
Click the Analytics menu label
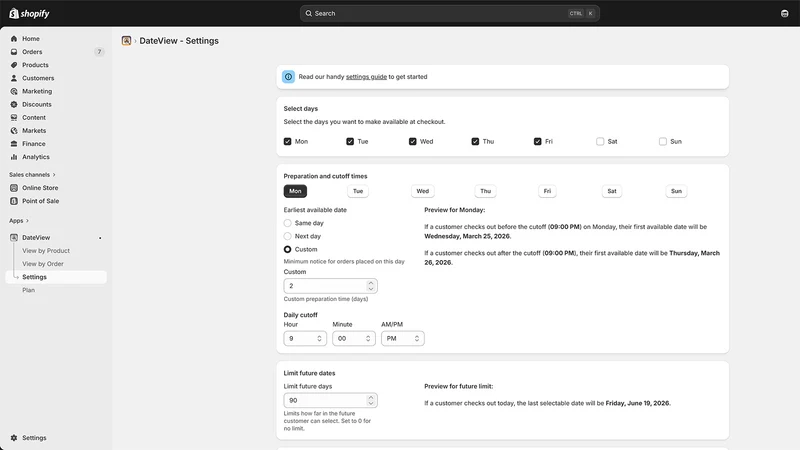coord(36,157)
